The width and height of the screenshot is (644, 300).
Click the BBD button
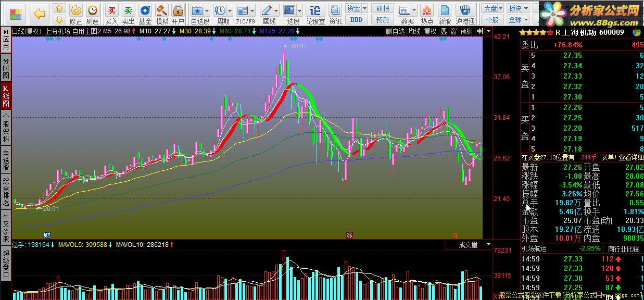tap(357, 20)
